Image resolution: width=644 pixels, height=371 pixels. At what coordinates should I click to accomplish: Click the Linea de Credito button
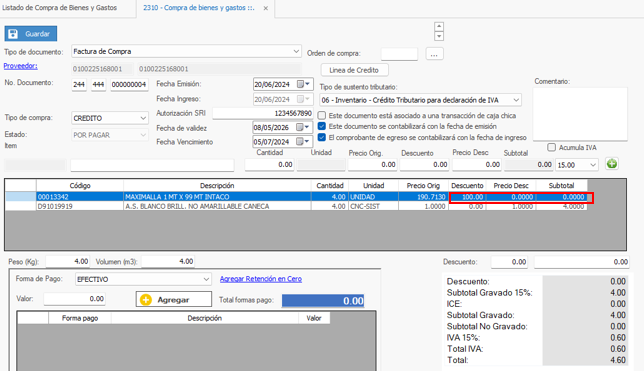click(x=354, y=70)
